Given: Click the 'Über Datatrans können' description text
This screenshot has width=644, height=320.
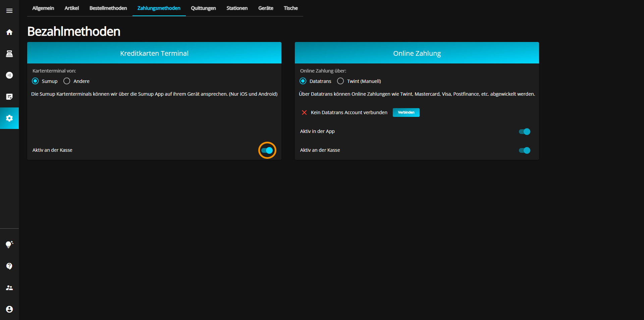Looking at the screenshot, I should click(417, 94).
